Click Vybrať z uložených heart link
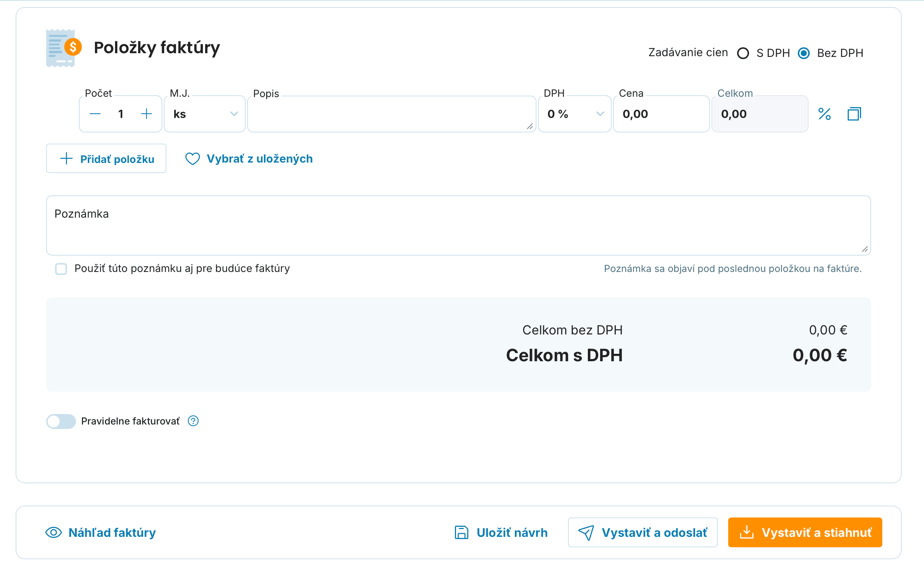 (x=249, y=159)
